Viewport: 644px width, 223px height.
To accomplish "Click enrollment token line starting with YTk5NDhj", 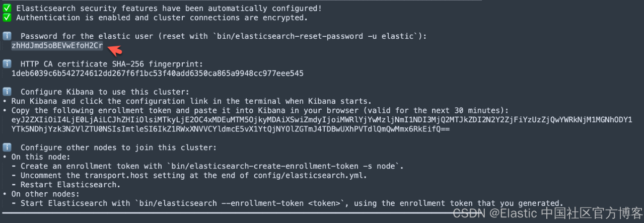I will tap(230, 129).
